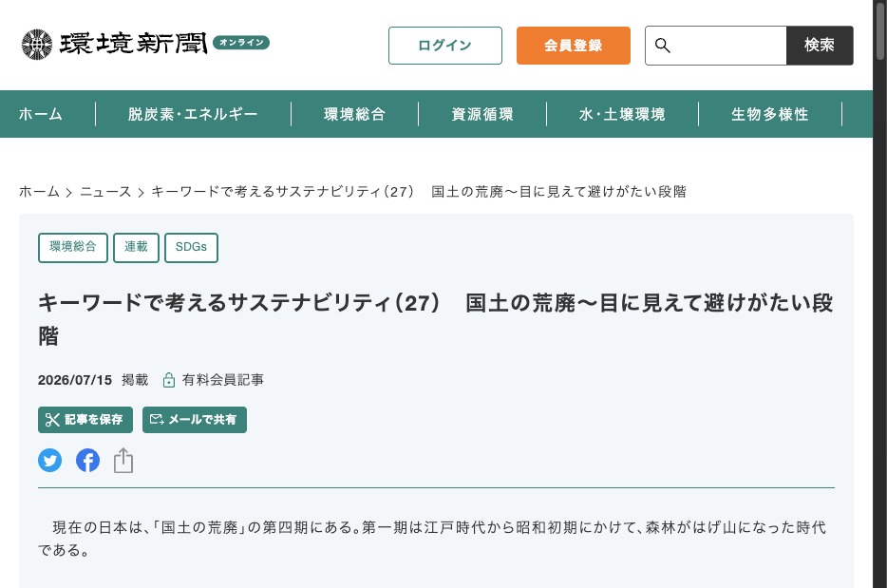Select the 生物多様性 navigation item
The height and width of the screenshot is (588, 887).
(770, 114)
